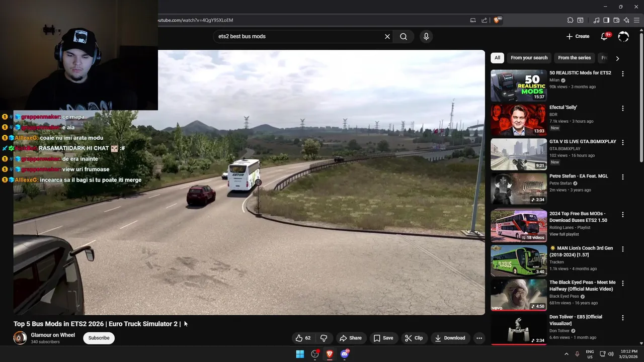Open the tab search toolbar icon
The width and height of the screenshot is (644, 362).
(x=580, y=20)
